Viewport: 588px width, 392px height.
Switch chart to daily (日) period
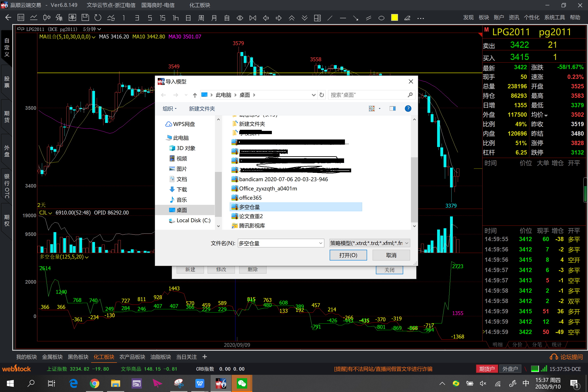[188, 18]
